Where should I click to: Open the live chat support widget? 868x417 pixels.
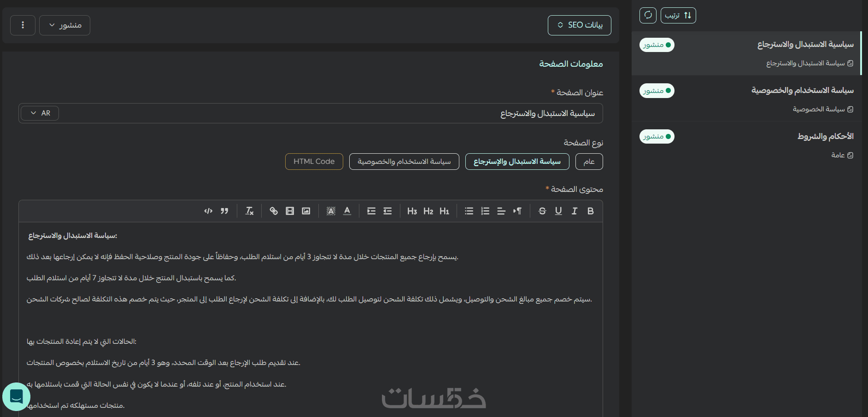click(x=17, y=397)
